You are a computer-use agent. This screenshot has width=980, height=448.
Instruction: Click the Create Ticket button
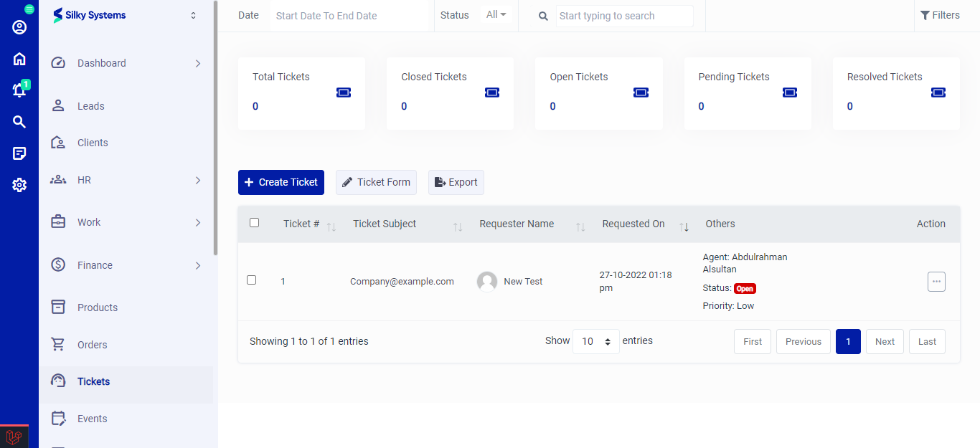point(281,182)
